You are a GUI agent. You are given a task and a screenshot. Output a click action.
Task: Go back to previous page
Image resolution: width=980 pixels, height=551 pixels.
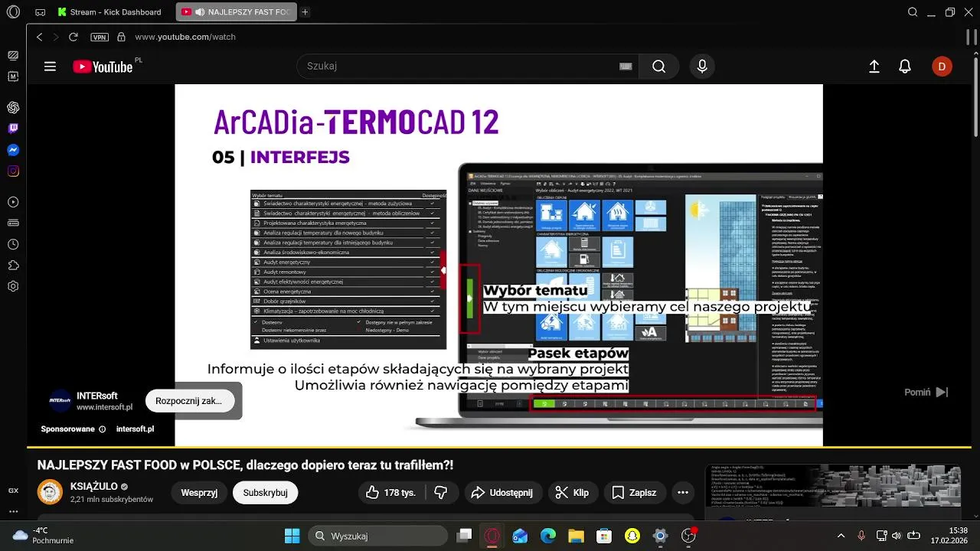click(39, 37)
